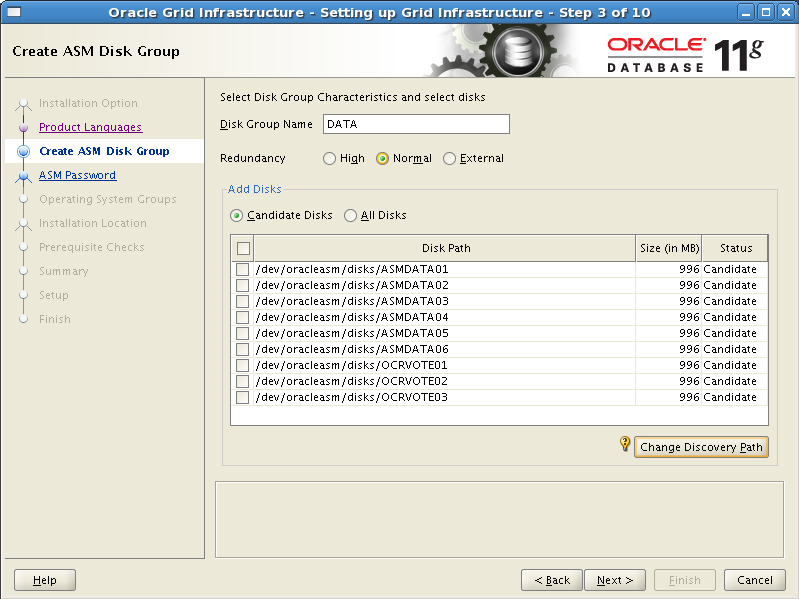This screenshot has height=599, width=799.
Task: Click the Installation Option step label
Action: point(88,103)
